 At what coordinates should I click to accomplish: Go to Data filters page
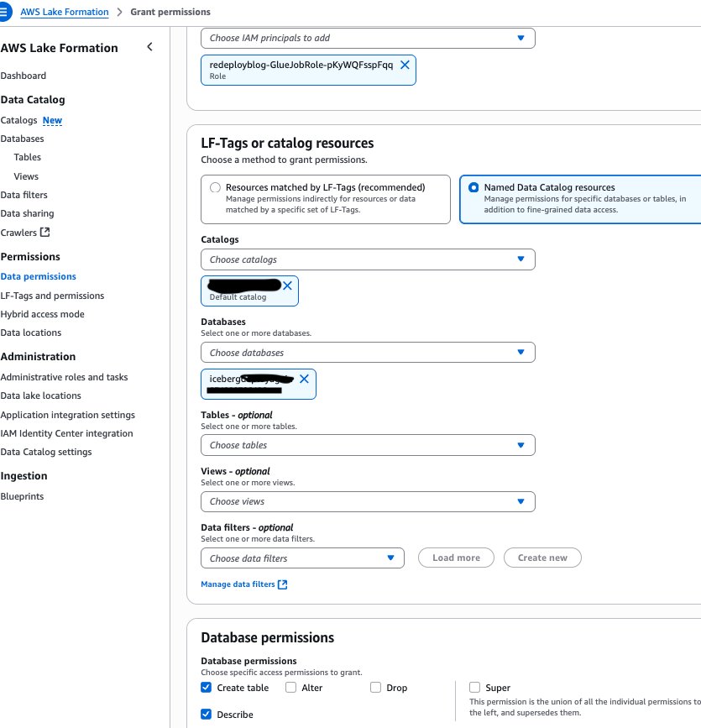[x=24, y=195]
